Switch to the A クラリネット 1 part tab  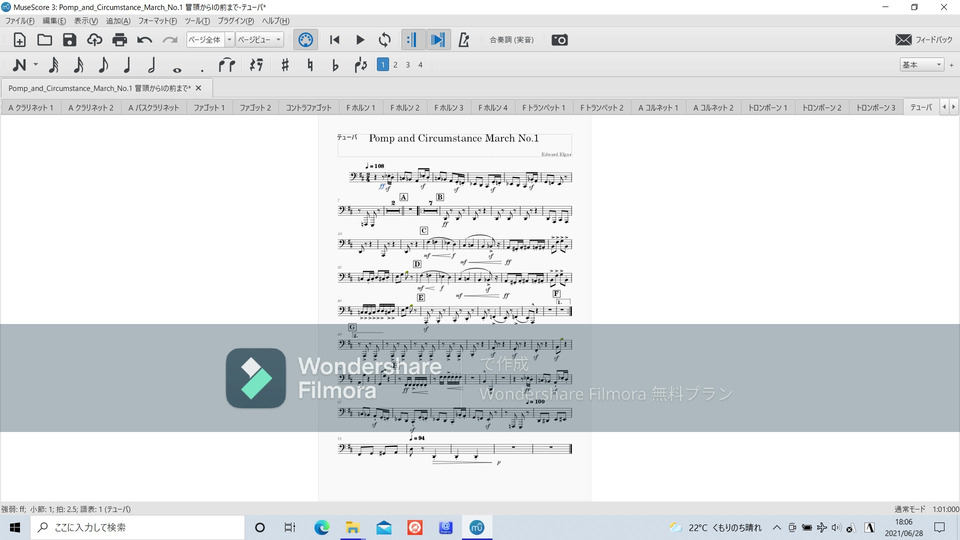click(31, 108)
